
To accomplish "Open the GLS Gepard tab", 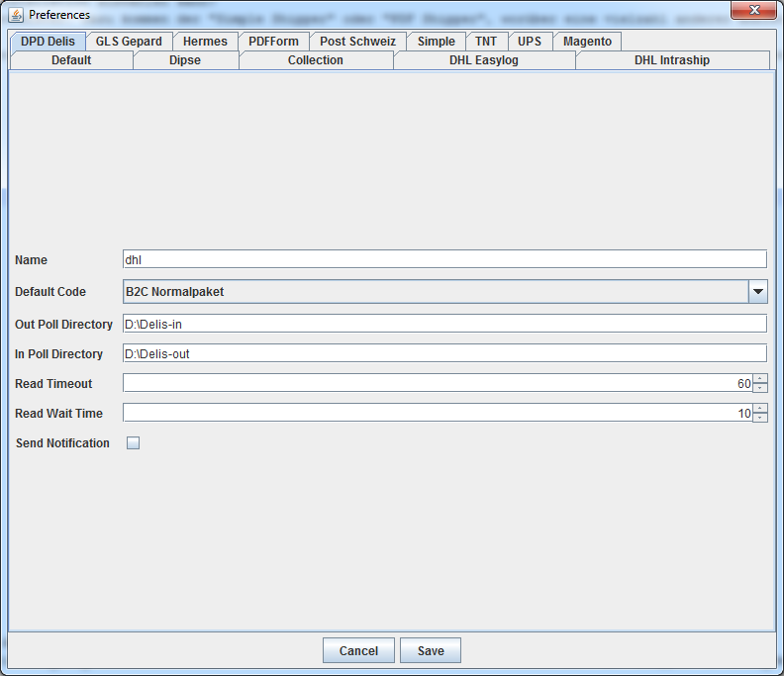I will tap(129, 41).
